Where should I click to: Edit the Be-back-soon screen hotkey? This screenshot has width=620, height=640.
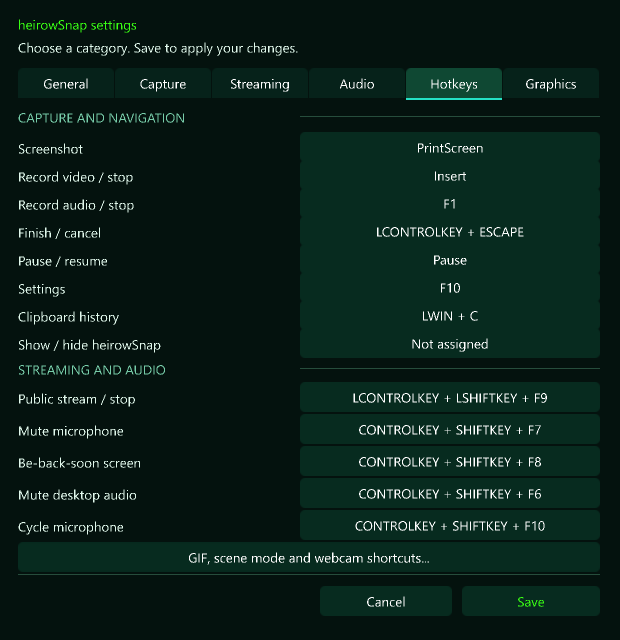(x=450, y=462)
